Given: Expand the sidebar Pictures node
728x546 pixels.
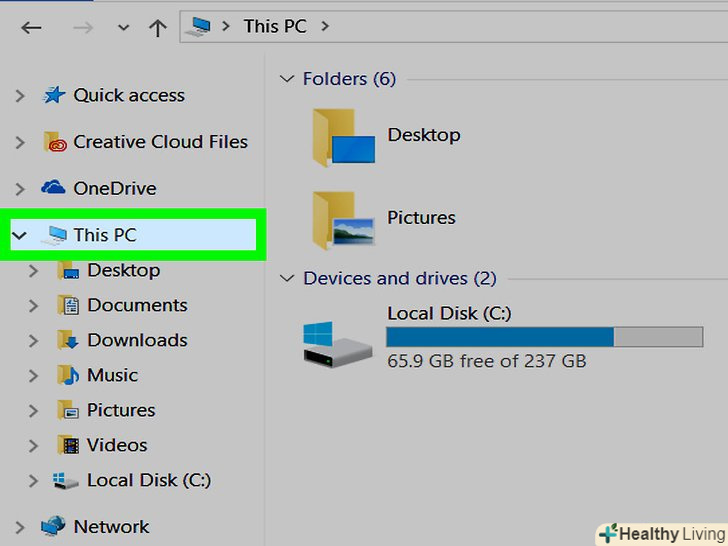Looking at the screenshot, I should [33, 411].
